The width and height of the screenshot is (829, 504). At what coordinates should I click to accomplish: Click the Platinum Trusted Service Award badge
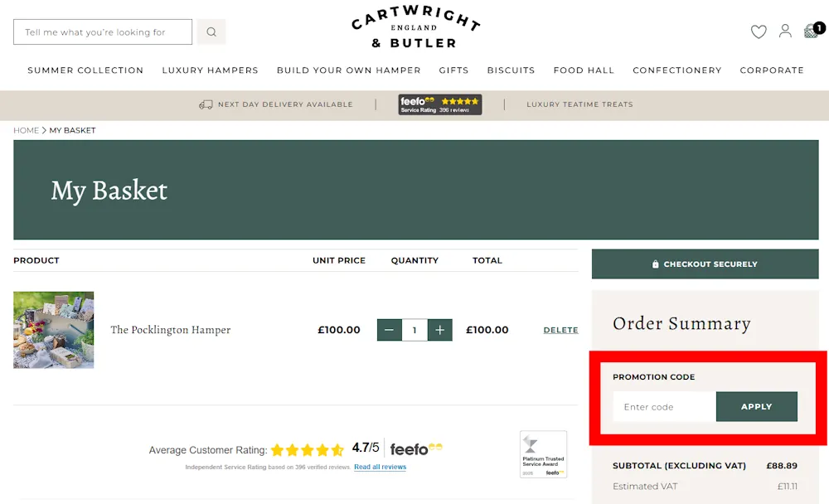[x=544, y=454]
